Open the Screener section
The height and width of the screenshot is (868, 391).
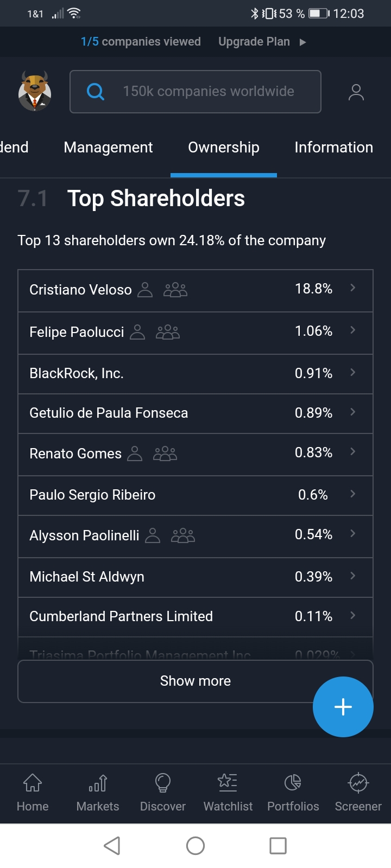pyautogui.click(x=358, y=792)
